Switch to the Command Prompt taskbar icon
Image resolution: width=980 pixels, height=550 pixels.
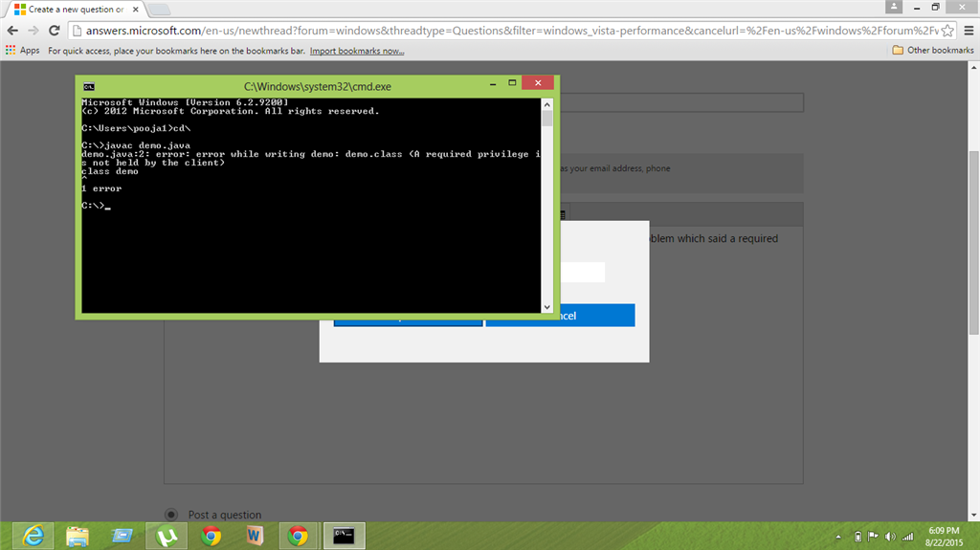(x=344, y=537)
